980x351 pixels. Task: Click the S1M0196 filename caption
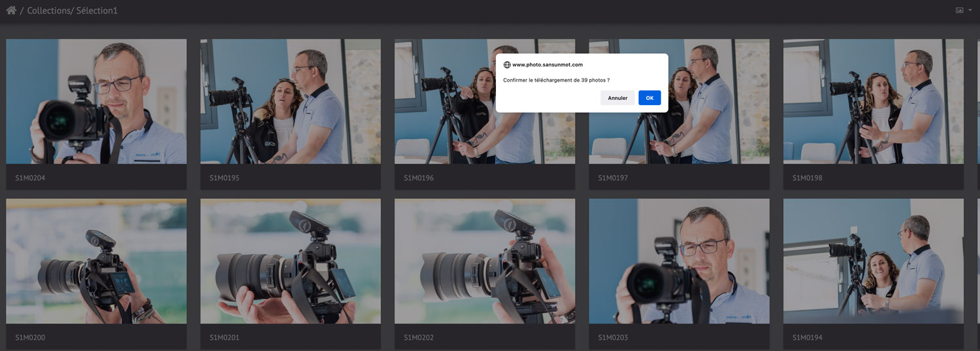pyautogui.click(x=419, y=177)
